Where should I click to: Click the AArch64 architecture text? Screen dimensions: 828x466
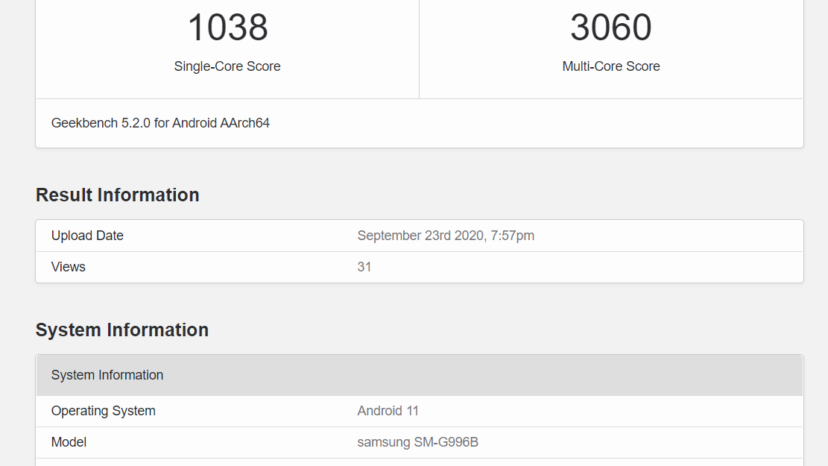240,123
